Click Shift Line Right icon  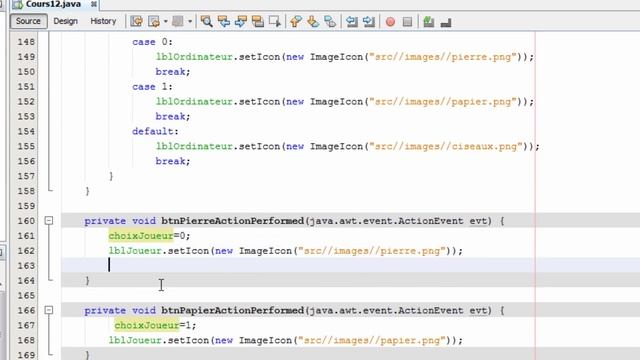(369, 21)
